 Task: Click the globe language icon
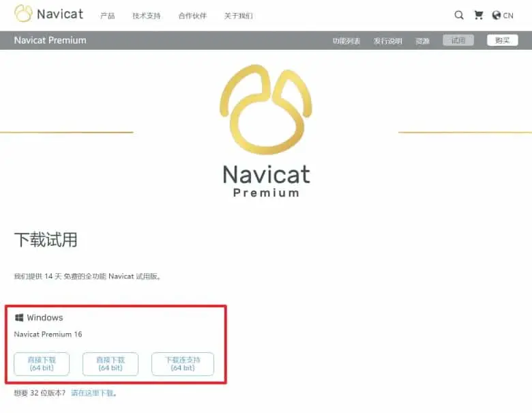tap(497, 15)
